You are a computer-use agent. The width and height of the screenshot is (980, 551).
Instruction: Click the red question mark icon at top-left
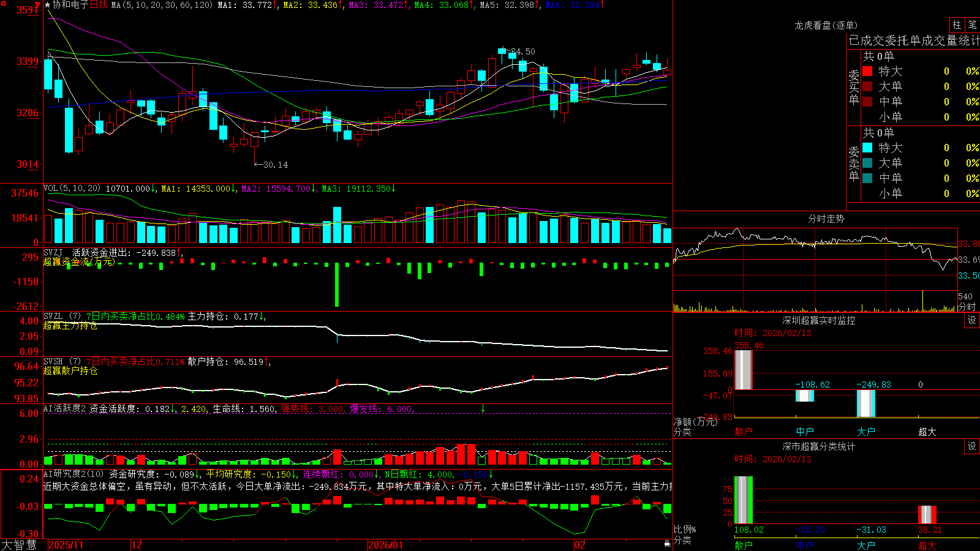tap(37, 6)
